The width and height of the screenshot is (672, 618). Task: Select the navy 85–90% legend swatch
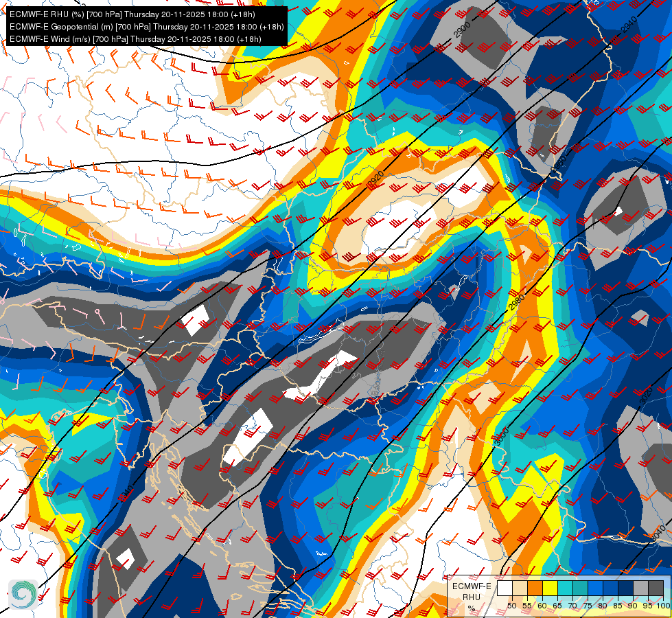pyautogui.click(x=626, y=588)
